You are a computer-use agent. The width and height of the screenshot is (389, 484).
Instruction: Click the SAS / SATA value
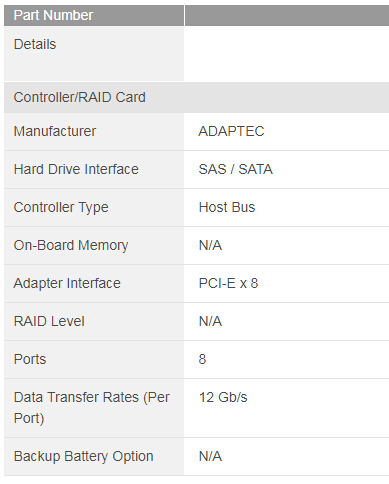tap(236, 169)
